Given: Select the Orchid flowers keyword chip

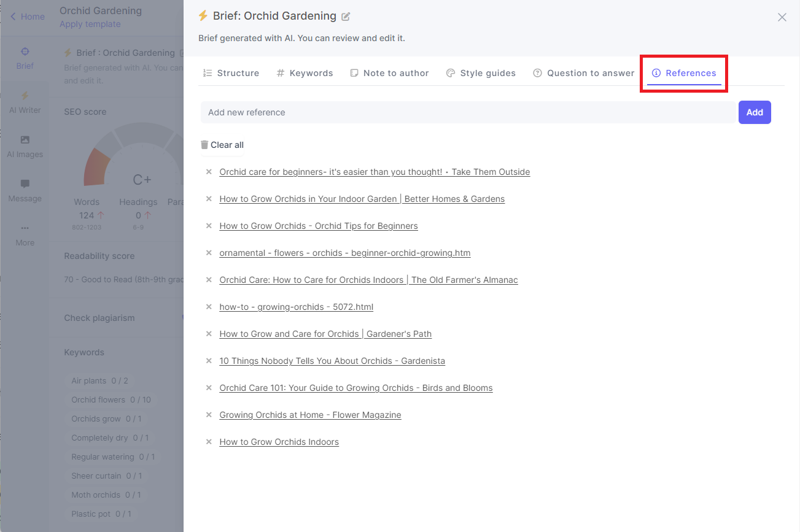Looking at the screenshot, I should pos(111,399).
